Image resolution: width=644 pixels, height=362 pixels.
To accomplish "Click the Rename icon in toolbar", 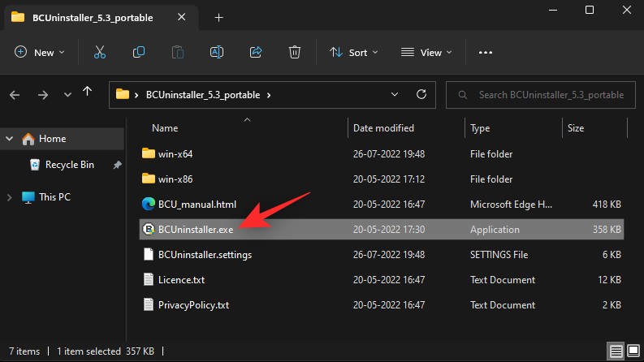I will [x=217, y=52].
